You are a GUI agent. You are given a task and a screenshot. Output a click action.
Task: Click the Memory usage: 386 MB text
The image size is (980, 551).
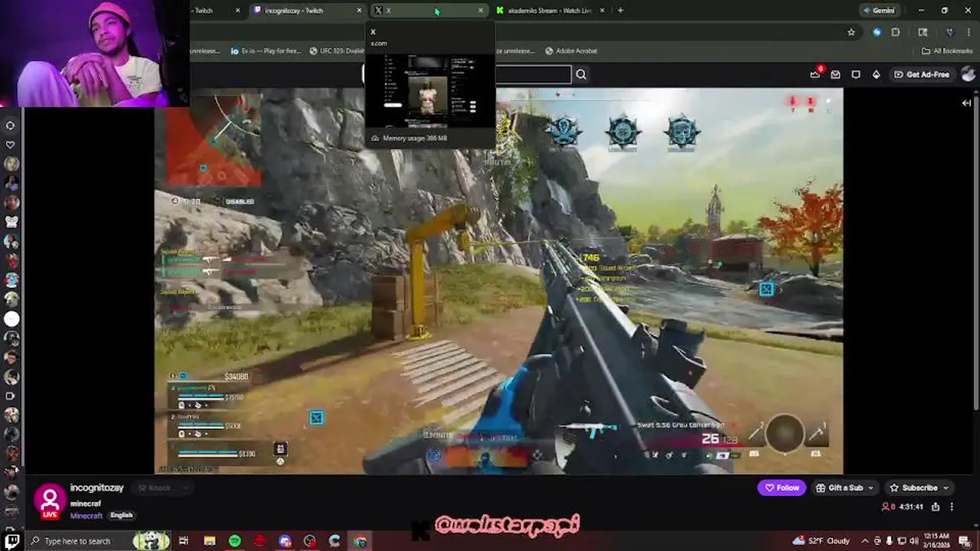[415, 139]
